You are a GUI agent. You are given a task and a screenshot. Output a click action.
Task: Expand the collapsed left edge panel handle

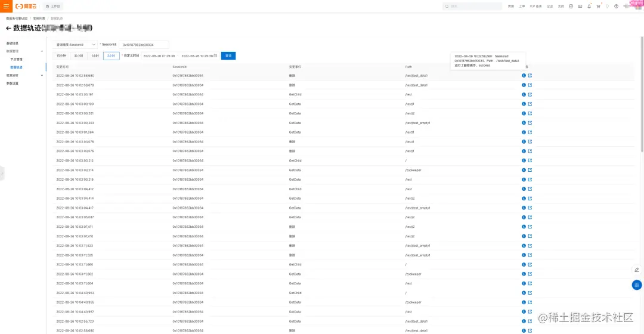pos(2,174)
